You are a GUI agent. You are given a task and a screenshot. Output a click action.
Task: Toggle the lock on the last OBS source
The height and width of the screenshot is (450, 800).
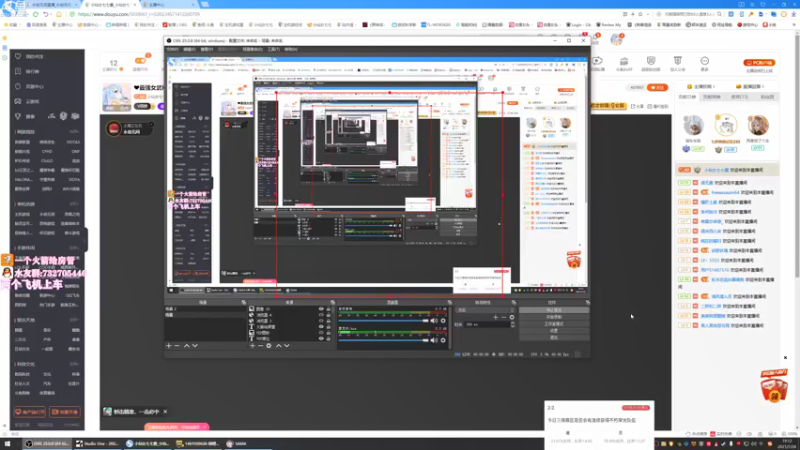329,338
